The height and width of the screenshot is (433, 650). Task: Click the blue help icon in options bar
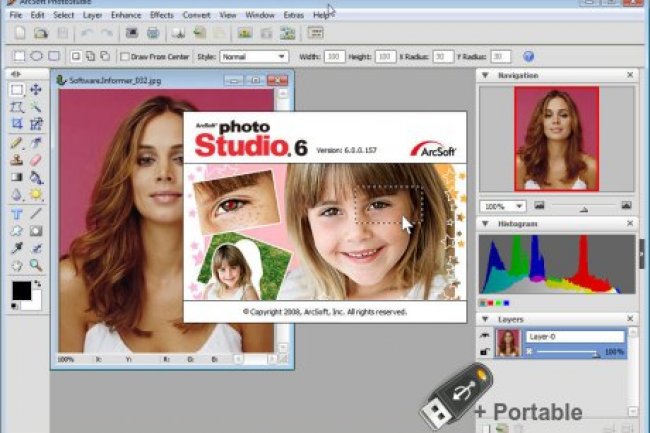coord(528,57)
